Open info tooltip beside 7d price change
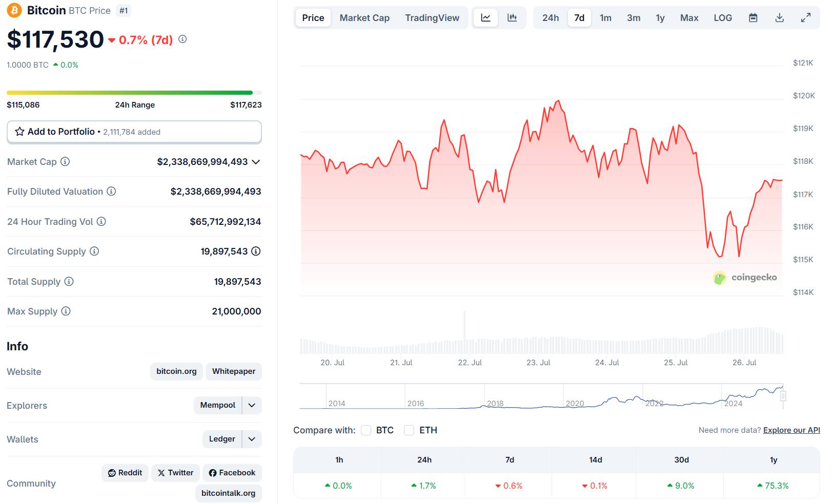833x504 pixels. pos(182,39)
